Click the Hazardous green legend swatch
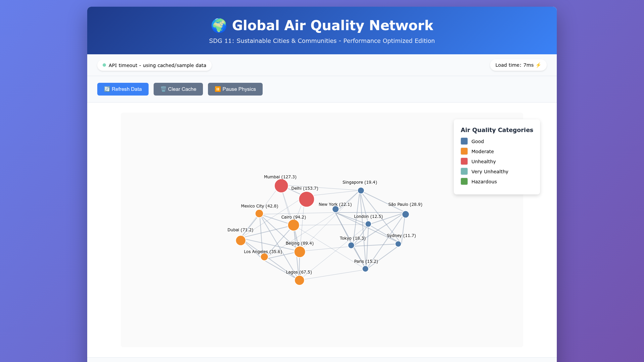Viewport: 644px width, 362px height. point(464,182)
